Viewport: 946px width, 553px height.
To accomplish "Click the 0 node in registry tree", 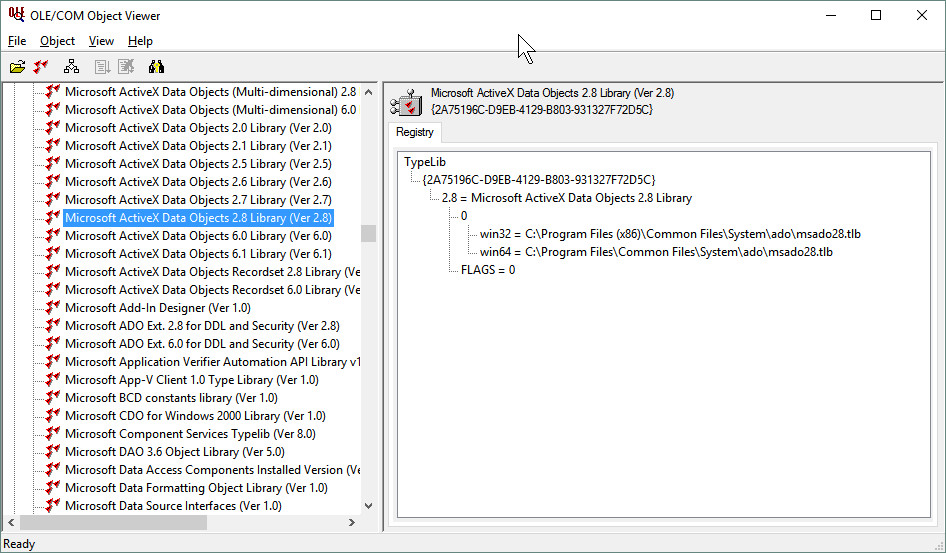I will [464, 216].
